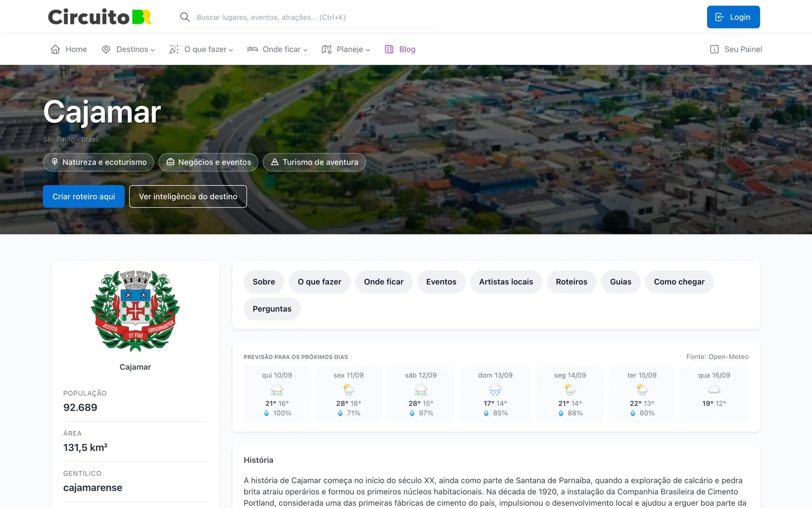
Task: Click the Onde ficar bed icon
Action: click(x=252, y=49)
